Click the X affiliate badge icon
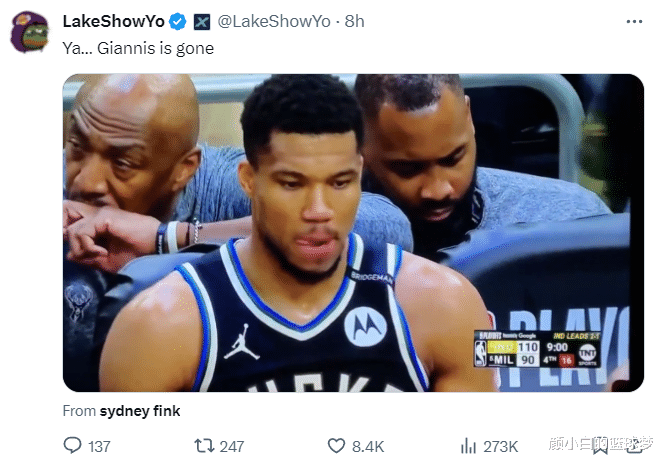The width and height of the screenshot is (661, 461). click(x=202, y=22)
